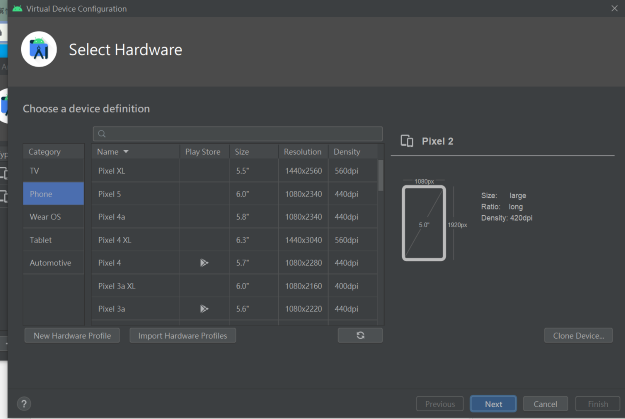Select the Pixel 4 device name
625x419 pixels.
(110, 263)
